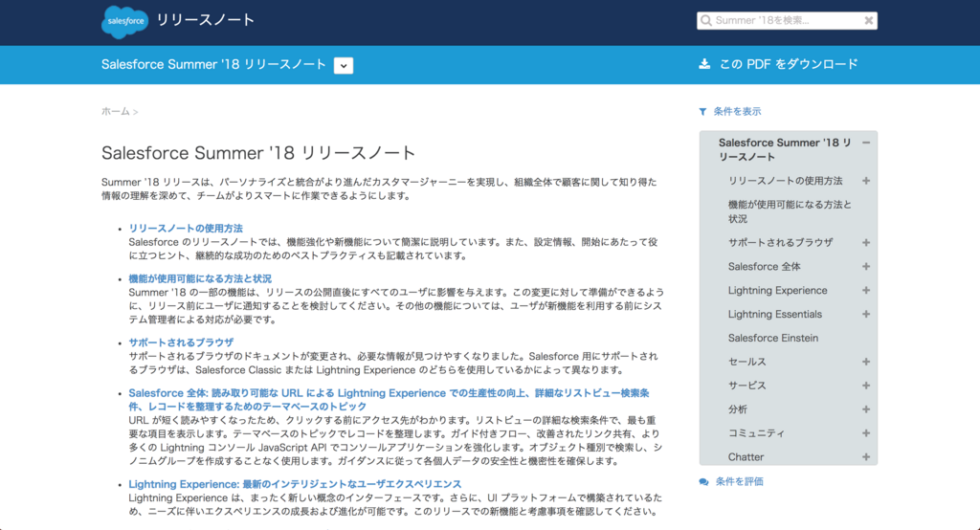The height and width of the screenshot is (530, 980).
Task: Expand コミュニティ sidebar node
Action: click(866, 432)
